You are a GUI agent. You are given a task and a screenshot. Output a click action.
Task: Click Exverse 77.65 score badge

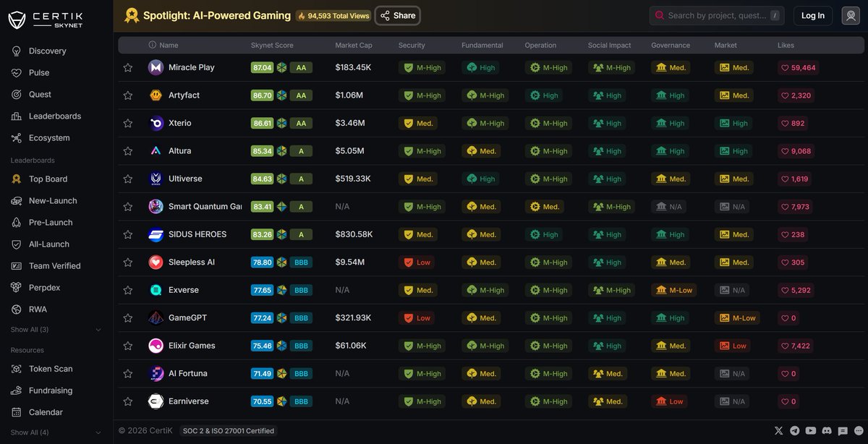[x=263, y=290]
